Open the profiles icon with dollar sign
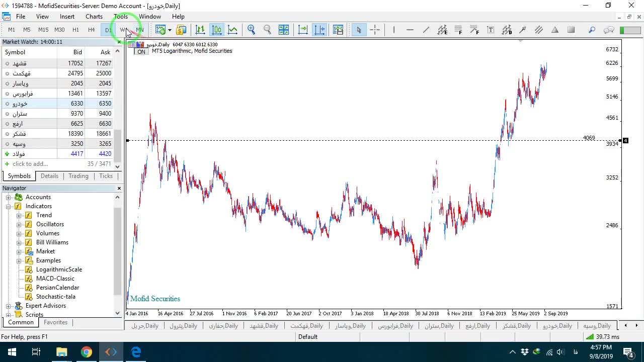Viewport: 644px width, 362px height. coord(181,30)
